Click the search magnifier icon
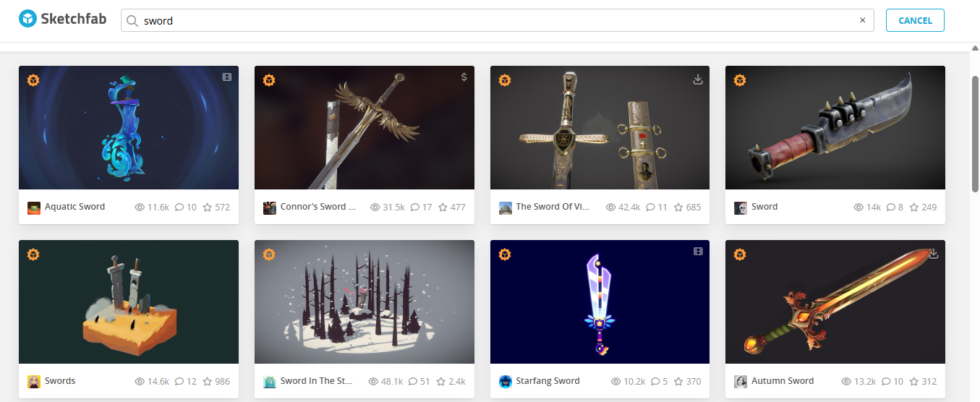The height and width of the screenshot is (402, 980). [x=132, y=21]
